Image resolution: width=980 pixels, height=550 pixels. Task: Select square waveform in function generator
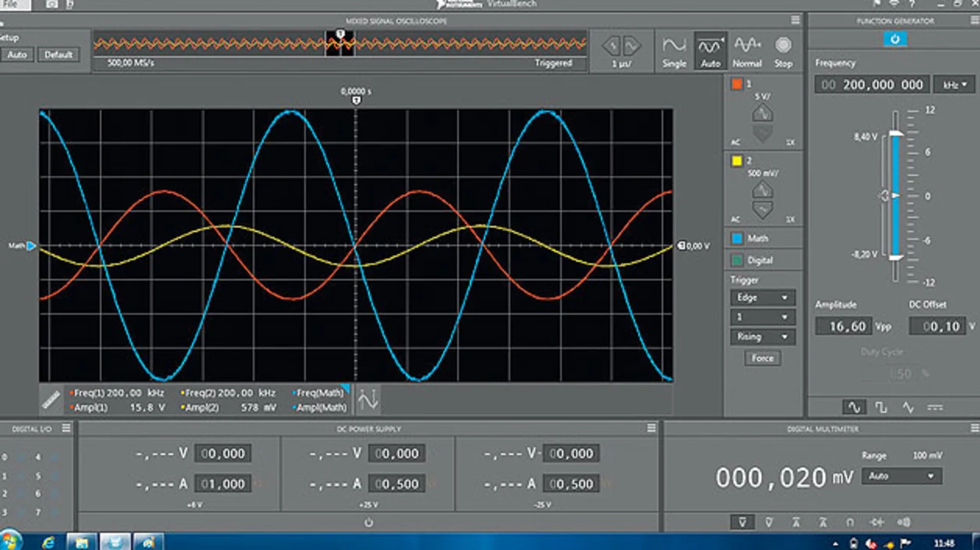pos(880,407)
